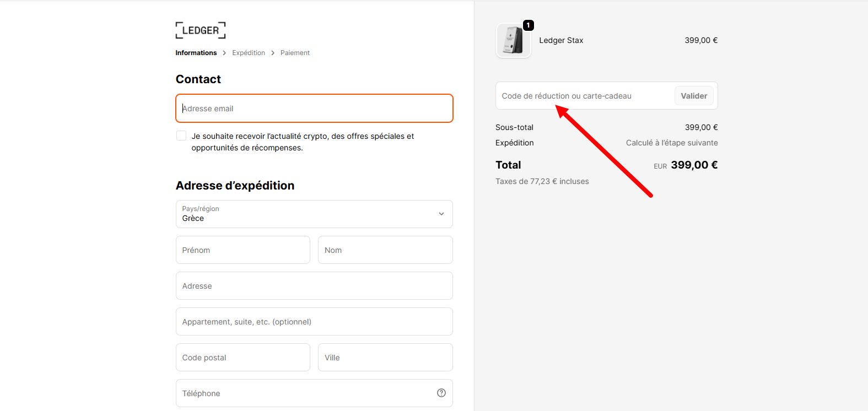Click the Adresse d'expédition heading

pyautogui.click(x=235, y=186)
